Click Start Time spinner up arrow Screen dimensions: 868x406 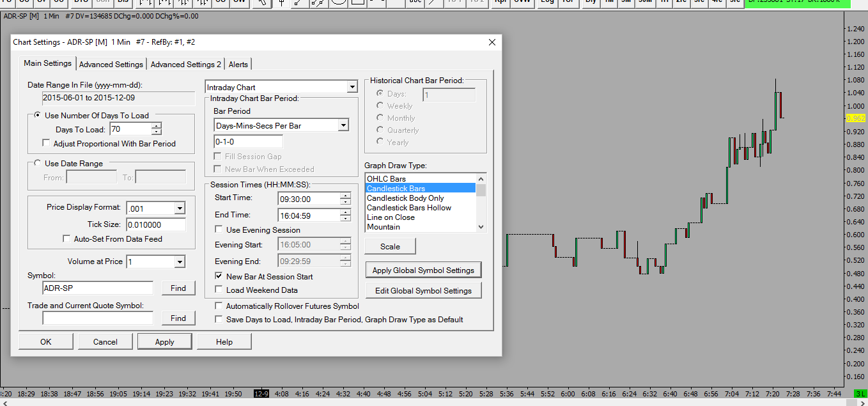(x=346, y=196)
